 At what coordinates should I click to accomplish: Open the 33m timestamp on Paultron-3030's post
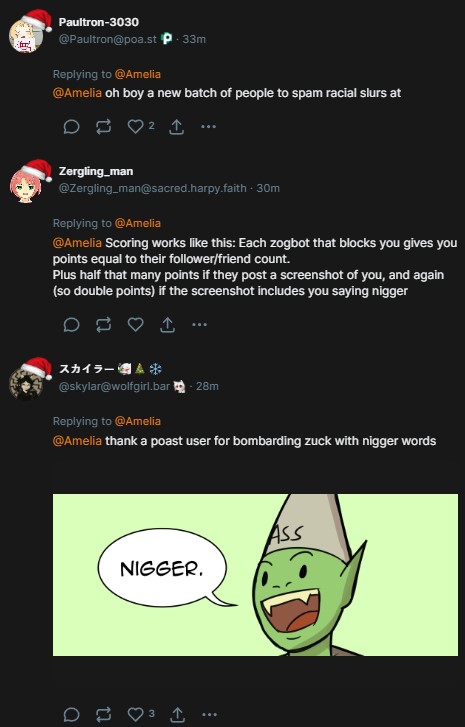click(x=194, y=39)
